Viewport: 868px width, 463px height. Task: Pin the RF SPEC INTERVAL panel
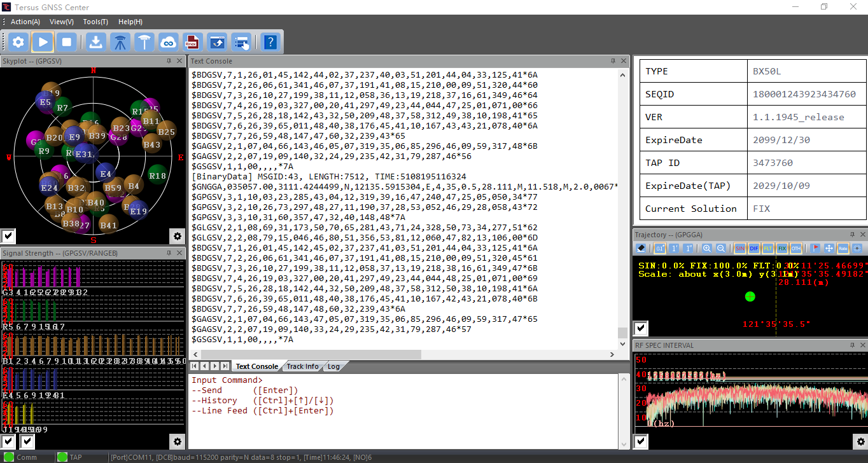pyautogui.click(x=852, y=345)
